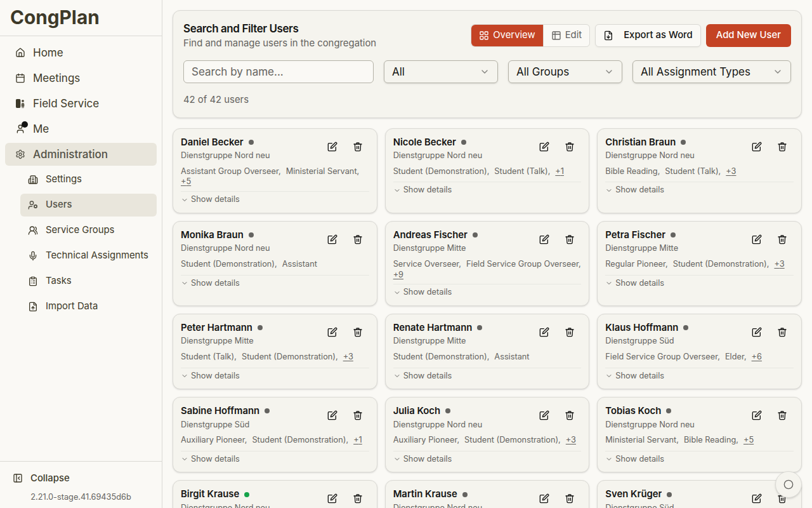This screenshot has height=508, width=812.
Task: Expand Show details for Julia Koch
Action: pos(422,459)
